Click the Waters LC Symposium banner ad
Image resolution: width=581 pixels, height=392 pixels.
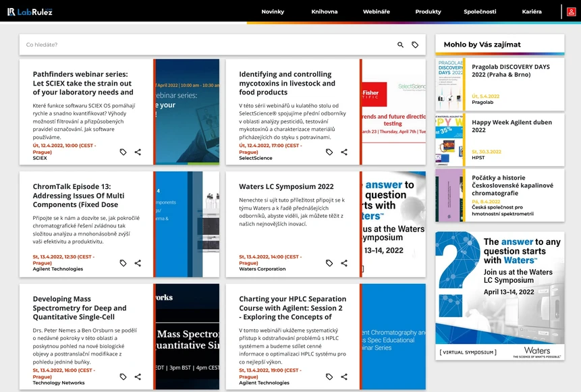point(500,296)
